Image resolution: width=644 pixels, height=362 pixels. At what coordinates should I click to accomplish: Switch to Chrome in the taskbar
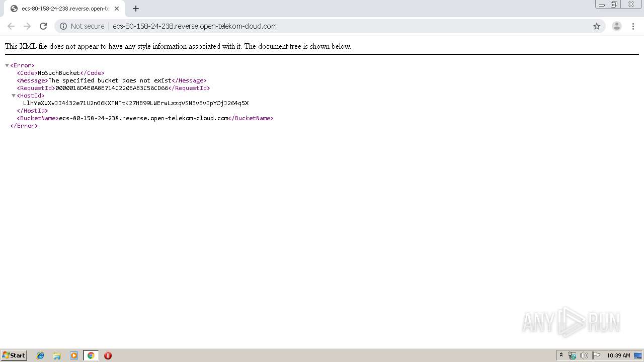coord(91,355)
